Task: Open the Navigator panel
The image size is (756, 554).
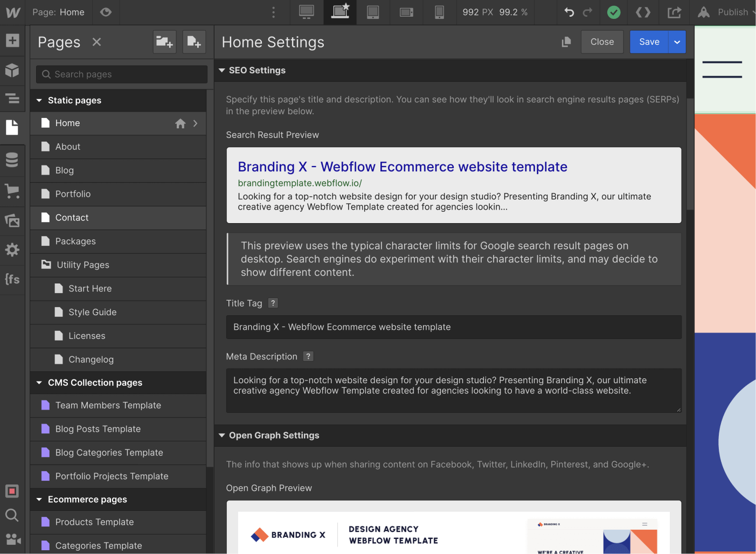Action: (12, 99)
